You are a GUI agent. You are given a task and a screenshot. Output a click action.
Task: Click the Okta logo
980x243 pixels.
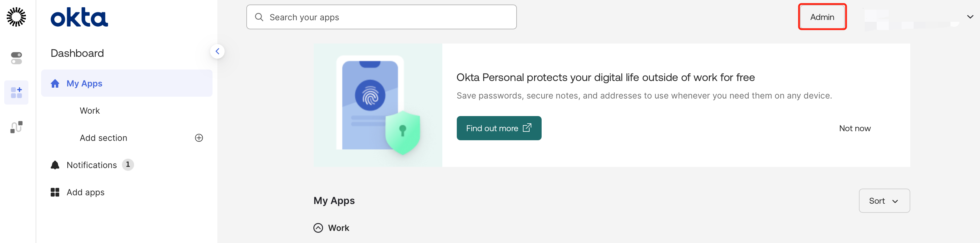coord(79,18)
